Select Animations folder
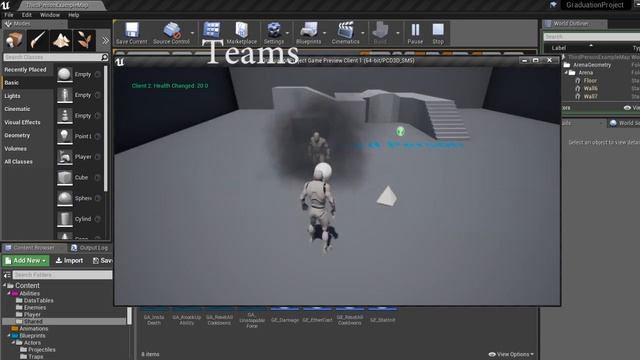Viewport: 640px width, 360px height. 33,329
